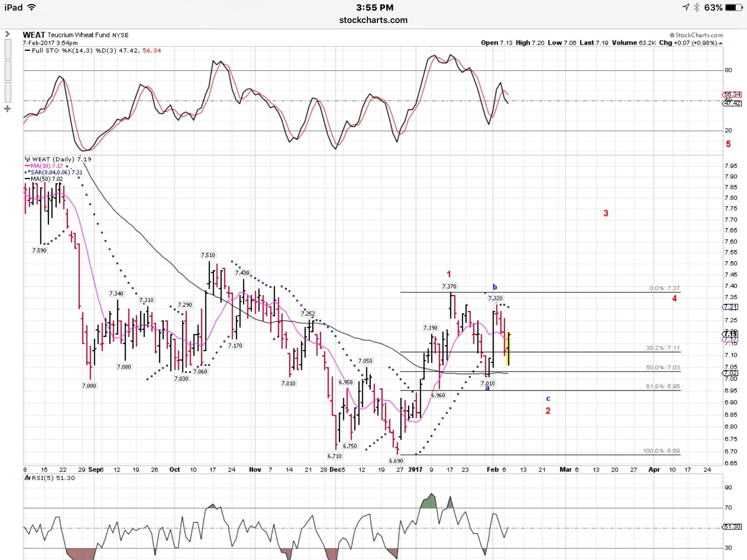The height and width of the screenshot is (560, 747).
Task: Expand the left sidebar chevron arrow
Action: pyautogui.click(x=7, y=34)
